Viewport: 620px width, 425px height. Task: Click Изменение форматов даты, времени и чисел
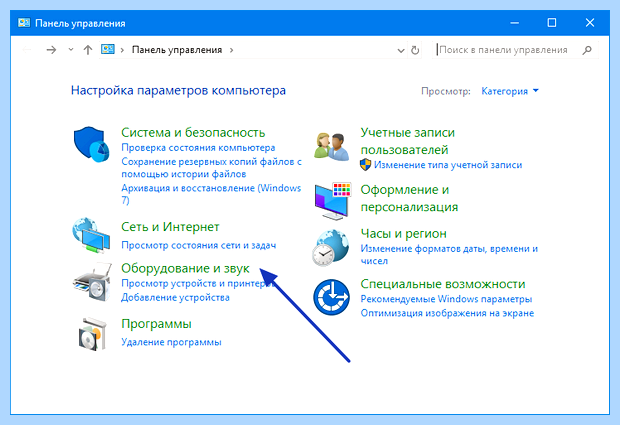pyautogui.click(x=449, y=255)
